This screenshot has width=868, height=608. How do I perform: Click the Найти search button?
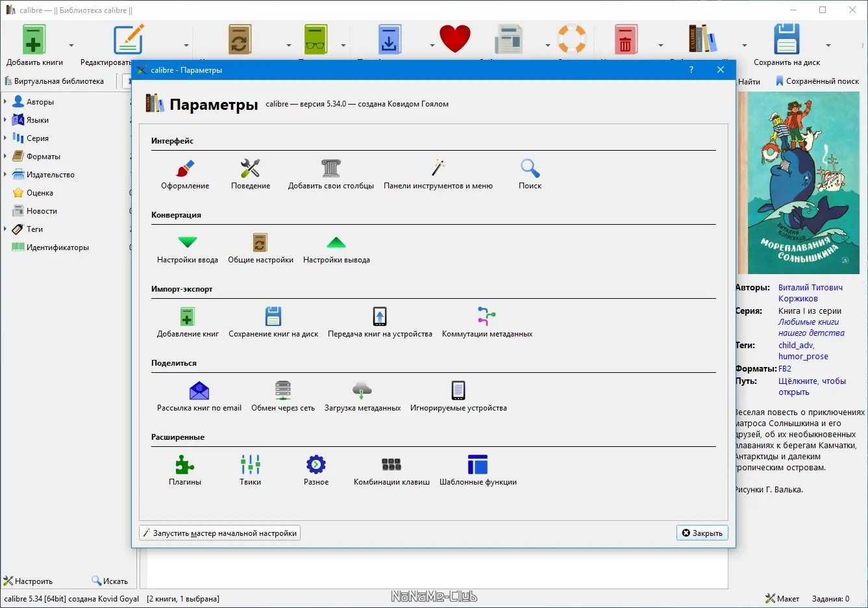pos(749,81)
